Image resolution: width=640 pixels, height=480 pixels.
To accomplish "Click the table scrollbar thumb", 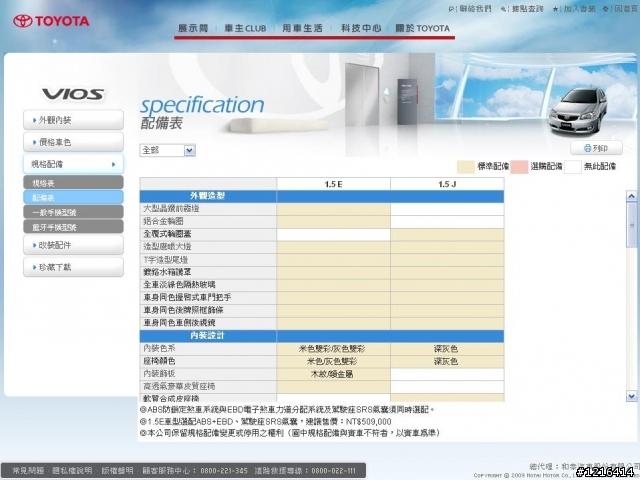I will [631, 224].
